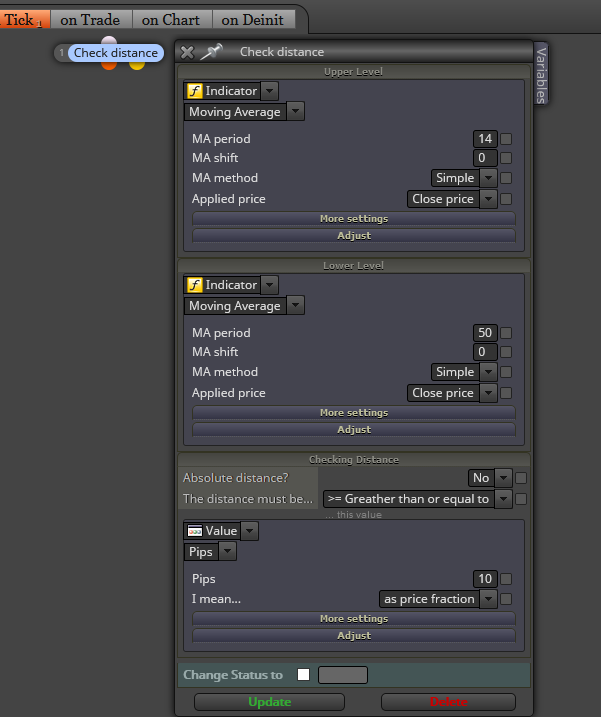Open the Greather than or equal to dropdown
The height and width of the screenshot is (717, 601).
[504, 498]
